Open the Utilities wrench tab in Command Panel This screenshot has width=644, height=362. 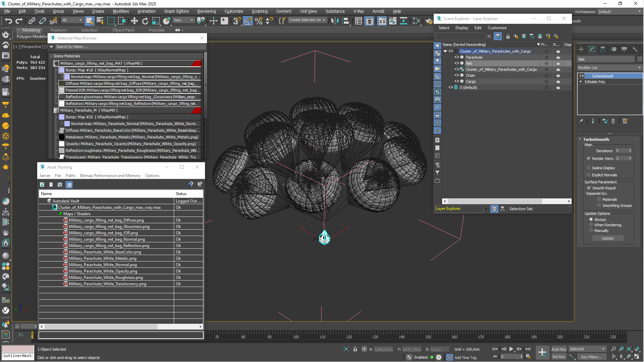tap(635, 49)
